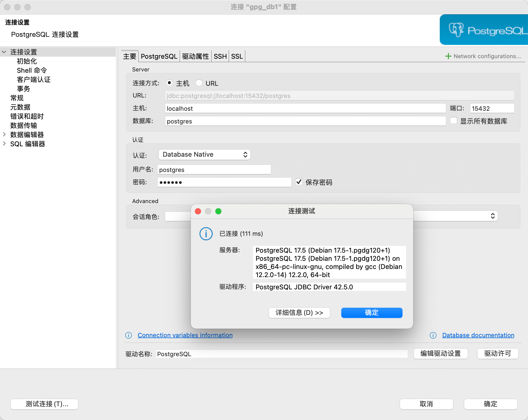
Task: Select 元数据 in settings tree
Action: point(20,107)
